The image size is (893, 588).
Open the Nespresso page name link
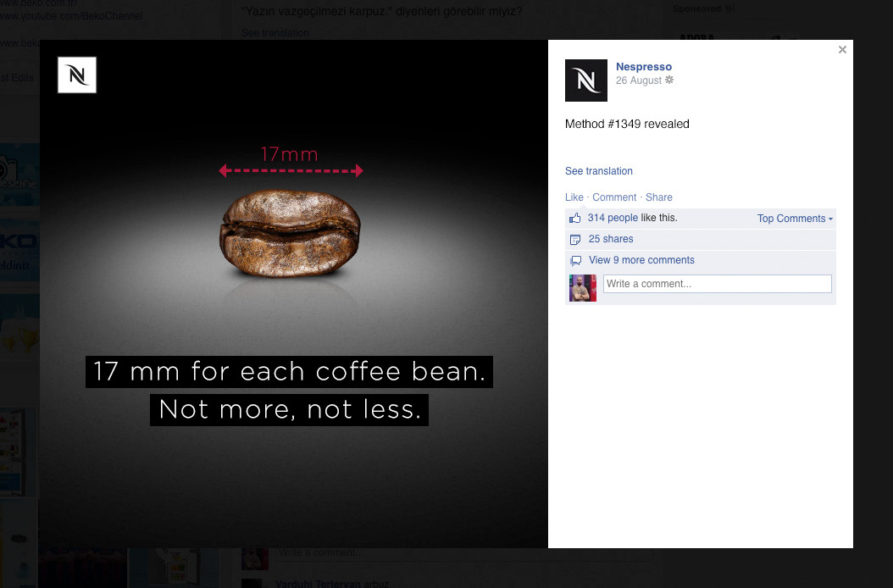(x=644, y=67)
